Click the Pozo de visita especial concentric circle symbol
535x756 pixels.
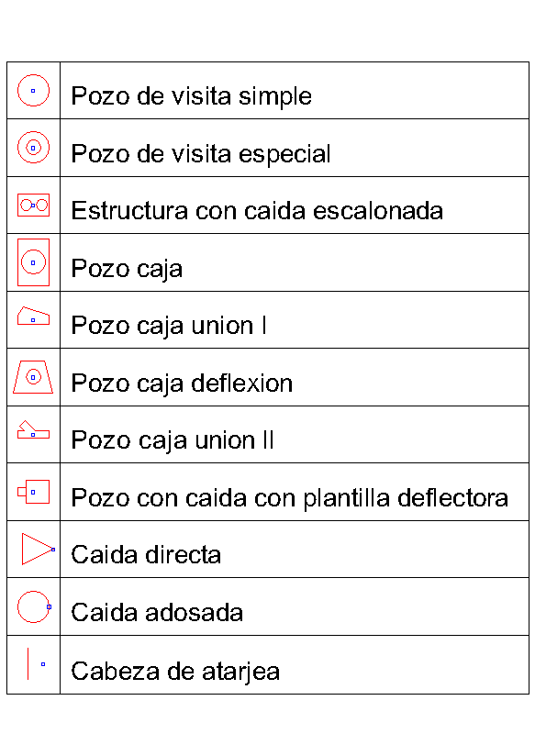[x=33, y=148]
